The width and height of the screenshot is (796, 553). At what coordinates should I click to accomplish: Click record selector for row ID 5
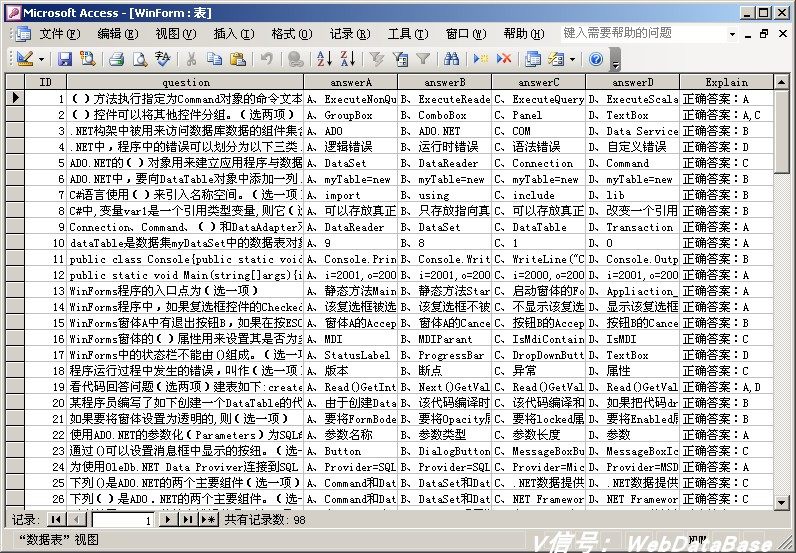(x=15, y=162)
